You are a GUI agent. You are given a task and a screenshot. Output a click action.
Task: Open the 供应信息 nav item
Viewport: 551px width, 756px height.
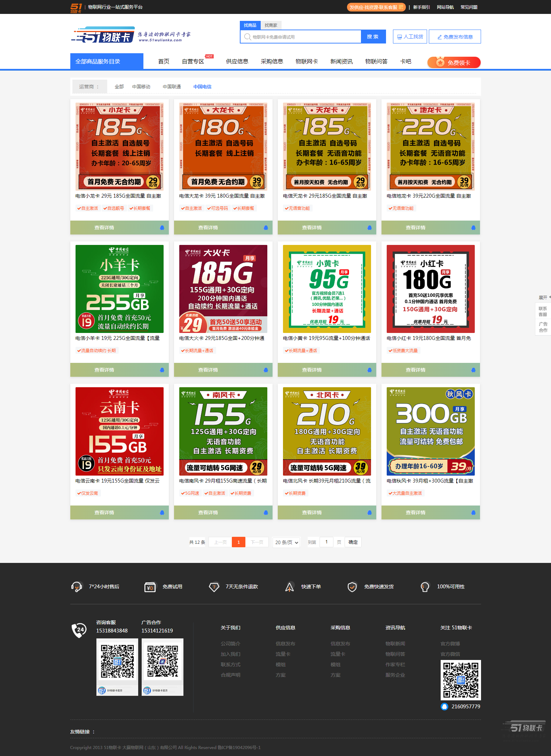[x=237, y=62]
